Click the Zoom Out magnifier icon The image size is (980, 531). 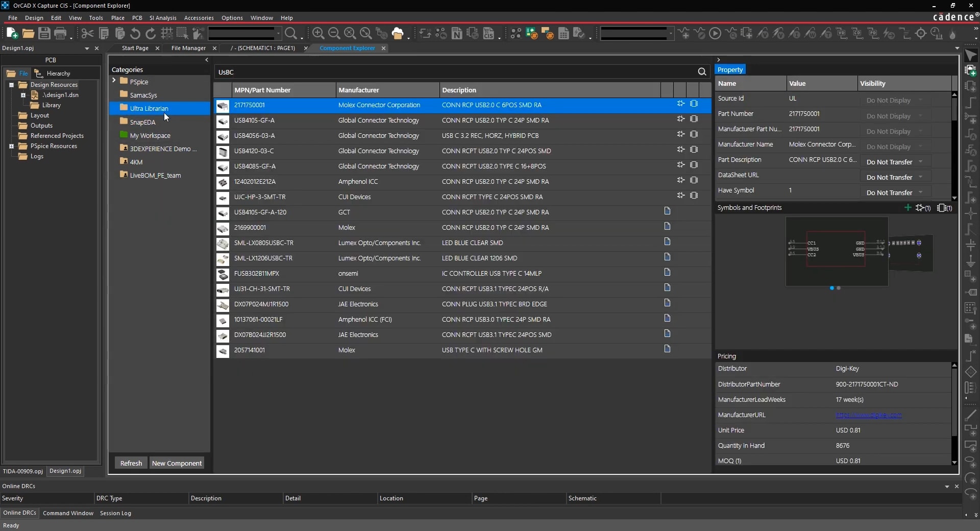334,34
